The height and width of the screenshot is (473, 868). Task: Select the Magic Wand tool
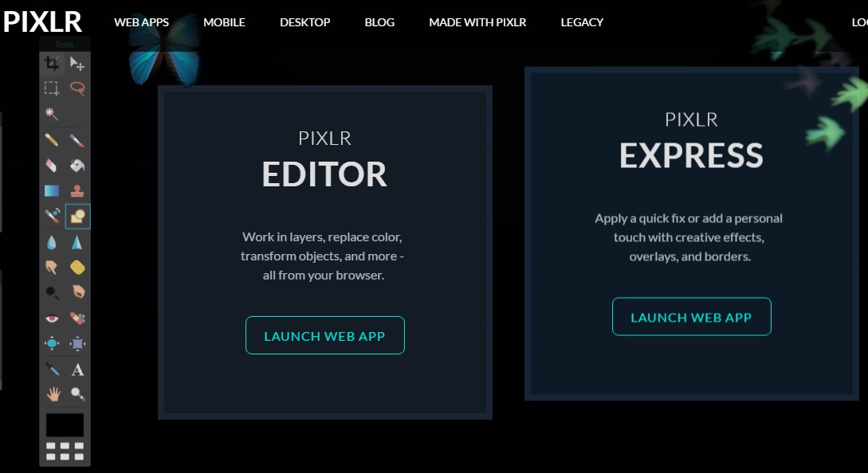coord(52,113)
